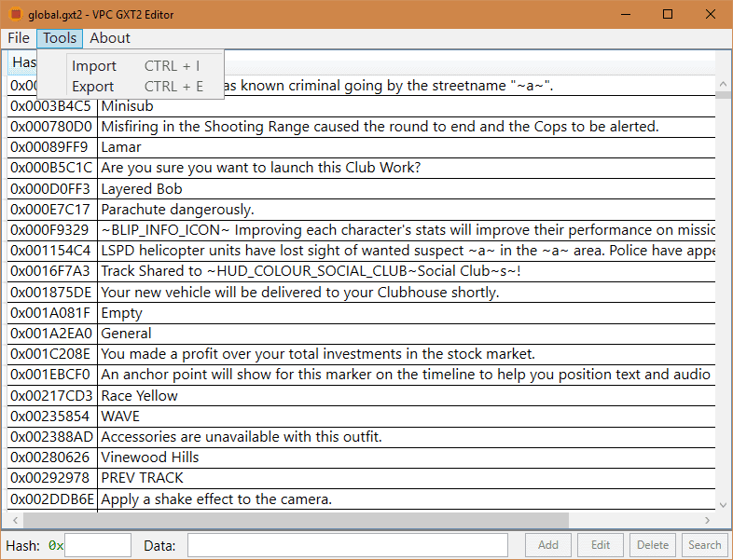This screenshot has width=733, height=560.
Task: Select hash cell 0x000B5C1C
Action: click(52, 168)
